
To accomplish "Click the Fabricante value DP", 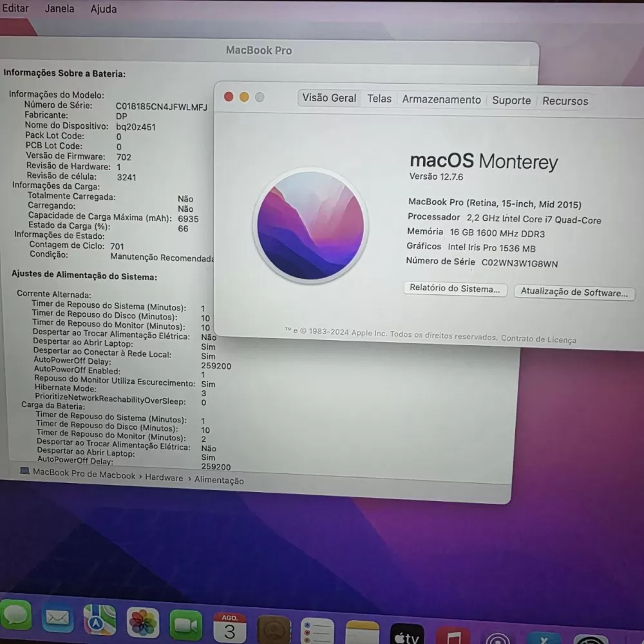I will [x=122, y=117].
